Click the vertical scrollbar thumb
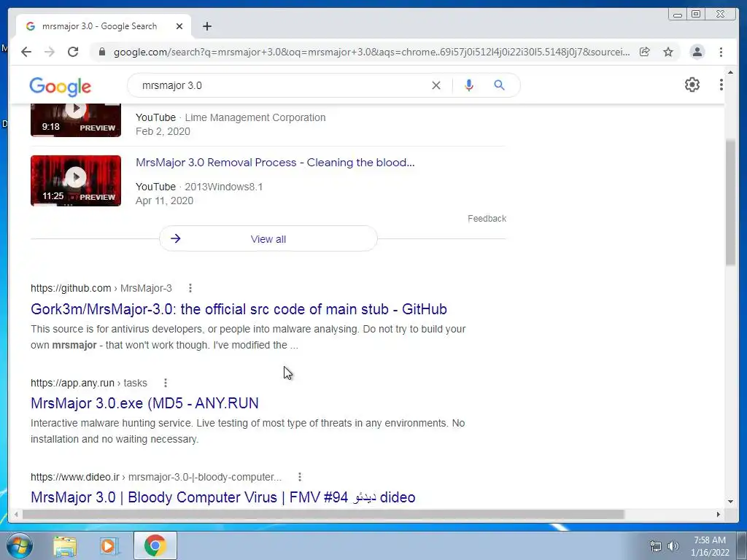The image size is (747, 560). 730,203
